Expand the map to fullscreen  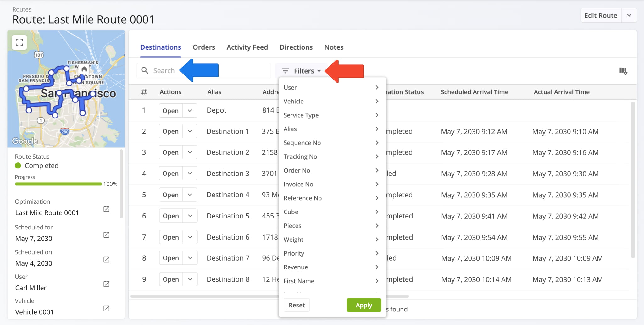click(19, 42)
